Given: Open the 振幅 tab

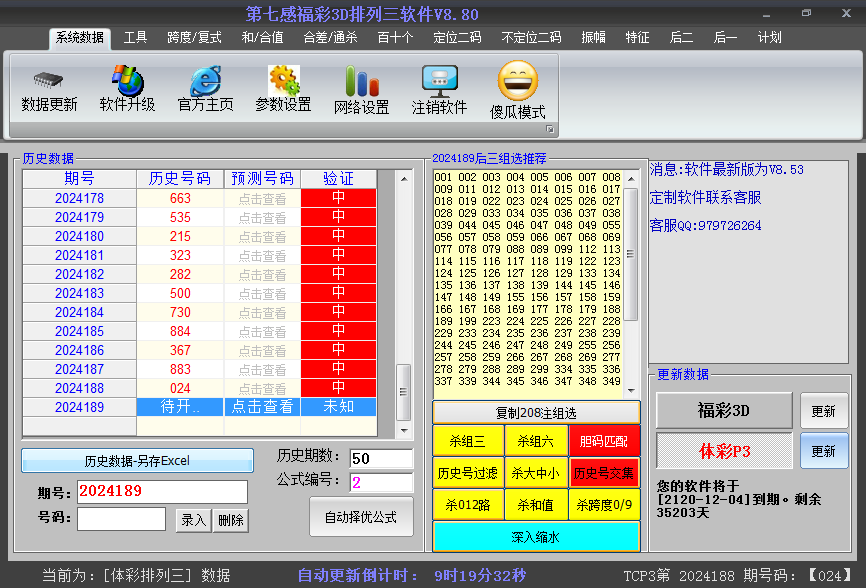Looking at the screenshot, I should 593,38.
